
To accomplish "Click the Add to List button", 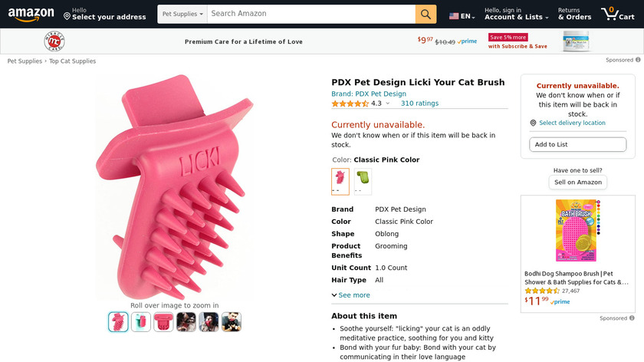I will [577, 144].
